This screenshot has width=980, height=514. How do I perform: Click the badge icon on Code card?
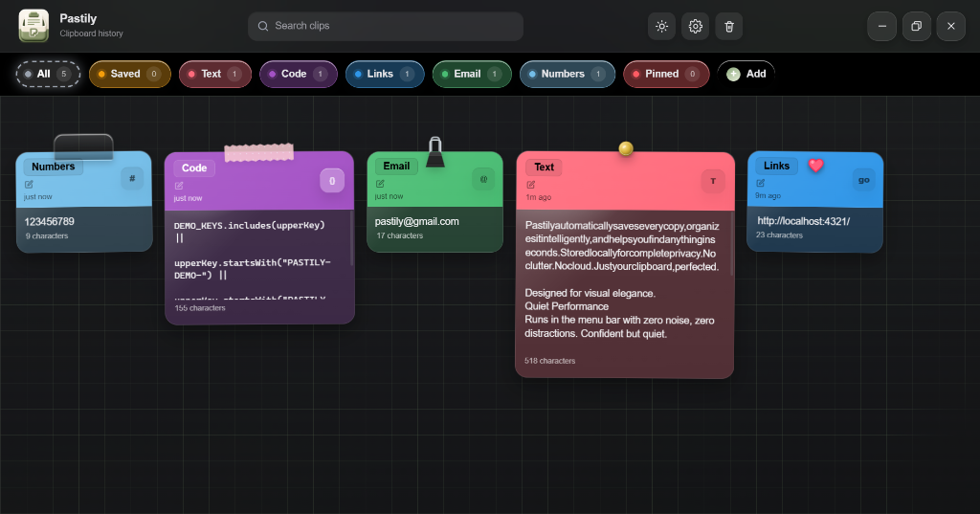[332, 181]
